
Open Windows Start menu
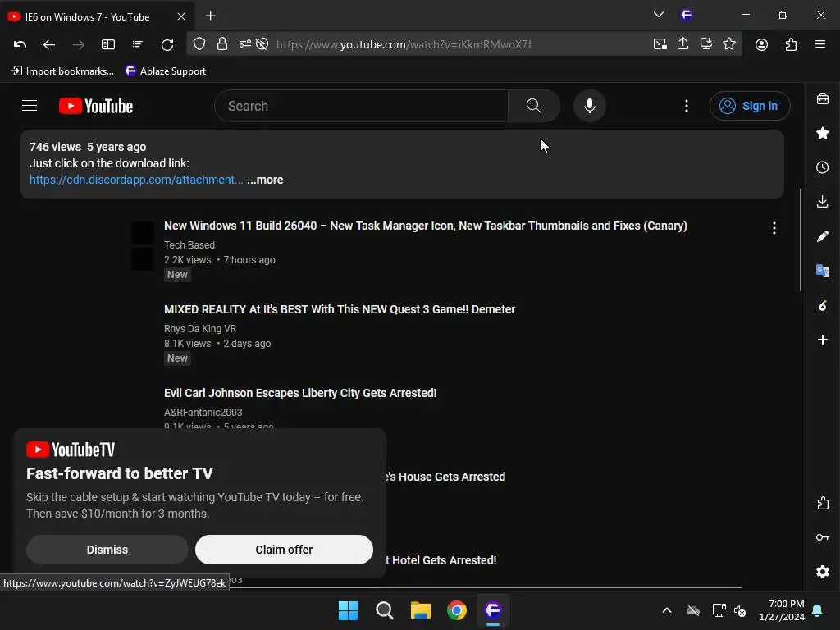pos(348,610)
